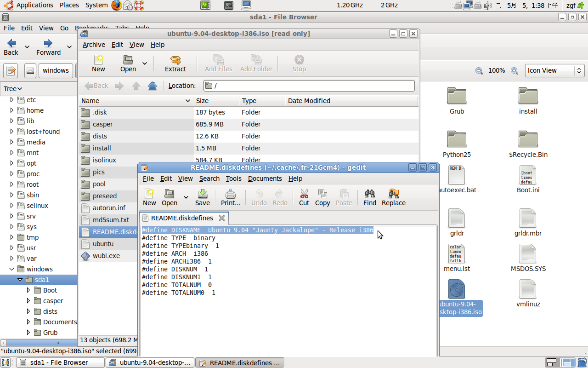588x368 pixels.
Task: Open the Tree side pane dropdown
Action: click(13, 89)
